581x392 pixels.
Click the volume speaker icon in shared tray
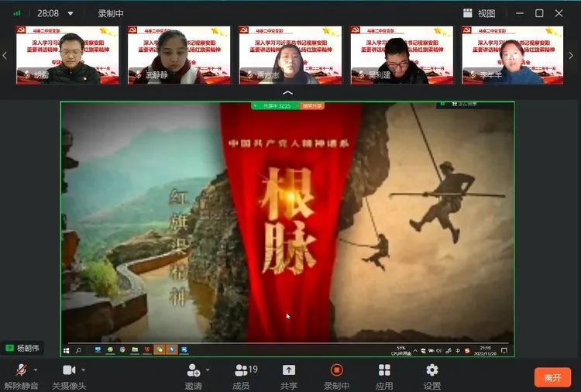pos(439,350)
